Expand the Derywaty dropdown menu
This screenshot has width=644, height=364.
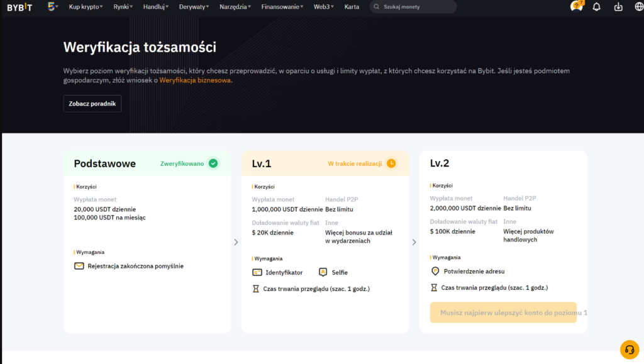[196, 7]
